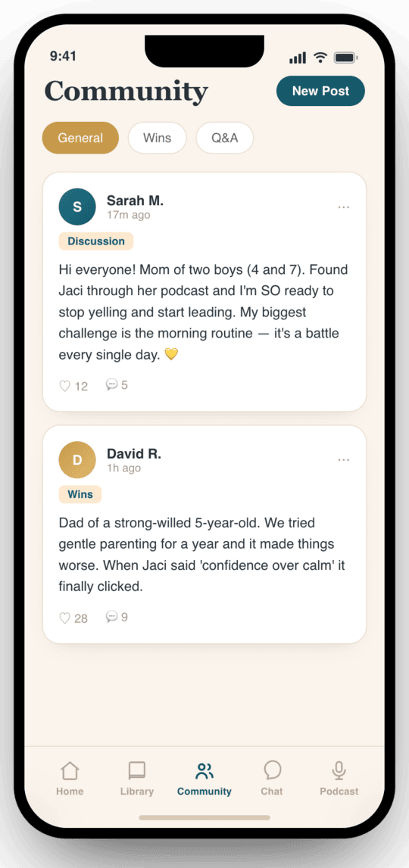
Task: Open the Podcast microphone icon
Action: point(339,770)
